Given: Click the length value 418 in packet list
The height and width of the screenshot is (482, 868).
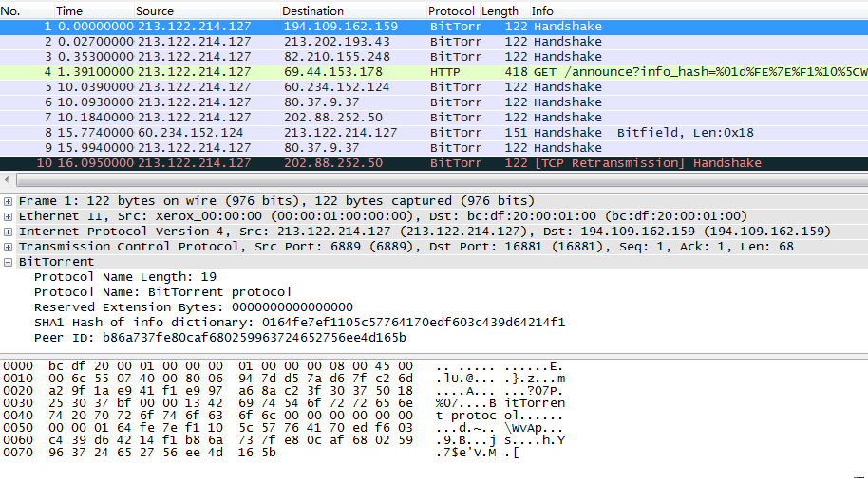Looking at the screenshot, I should coord(516,72).
